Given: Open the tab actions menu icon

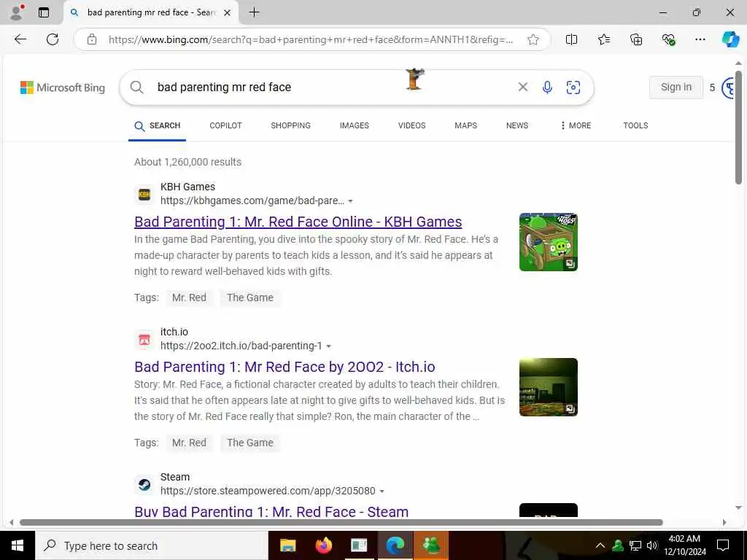Looking at the screenshot, I should 44,13.
